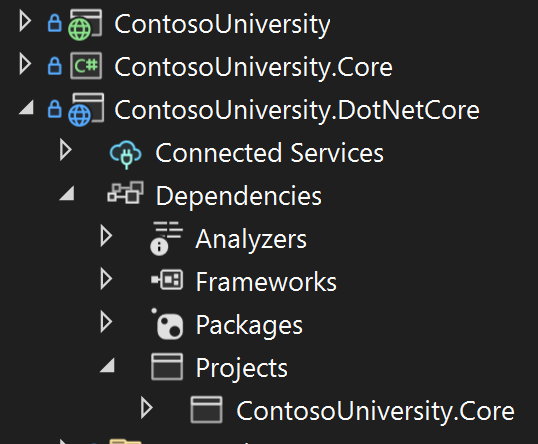
Task: Click the NuGet Packages icon
Action: coord(167,324)
